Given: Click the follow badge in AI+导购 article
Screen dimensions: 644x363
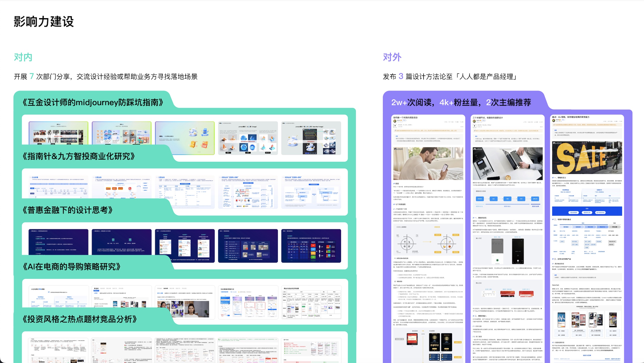Looking at the screenshot, I should pos(563,120).
